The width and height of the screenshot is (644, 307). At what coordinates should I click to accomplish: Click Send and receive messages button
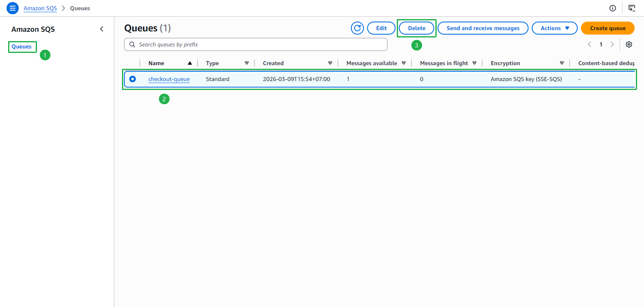pyautogui.click(x=483, y=28)
